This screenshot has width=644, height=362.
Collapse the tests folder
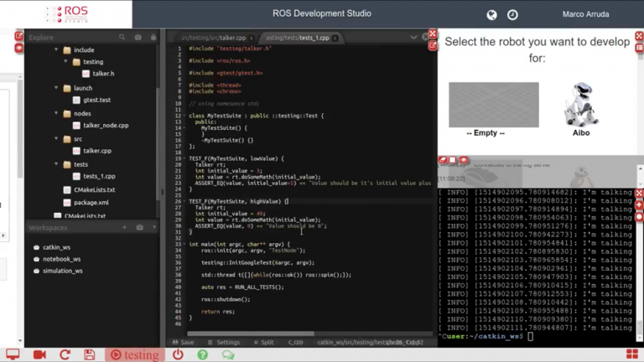(x=56, y=164)
